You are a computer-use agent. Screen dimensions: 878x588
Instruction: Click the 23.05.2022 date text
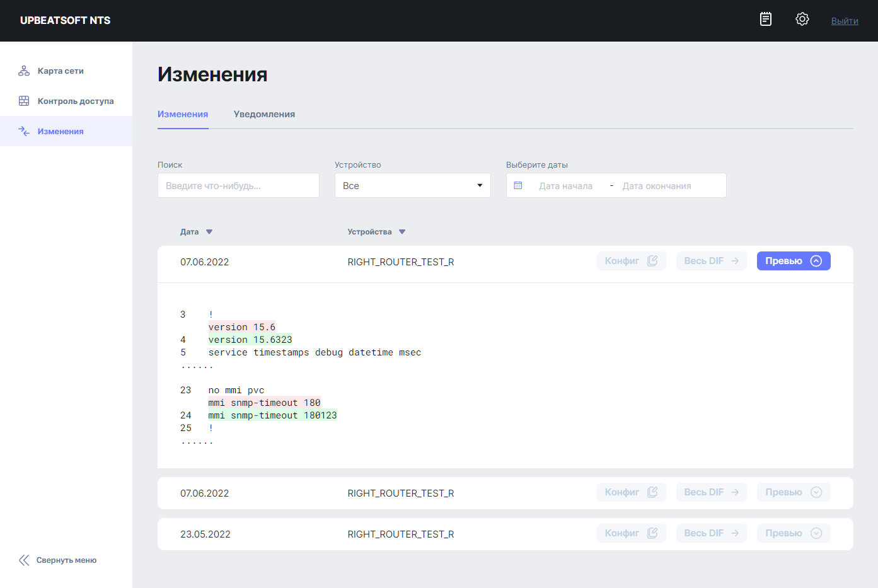coord(205,534)
